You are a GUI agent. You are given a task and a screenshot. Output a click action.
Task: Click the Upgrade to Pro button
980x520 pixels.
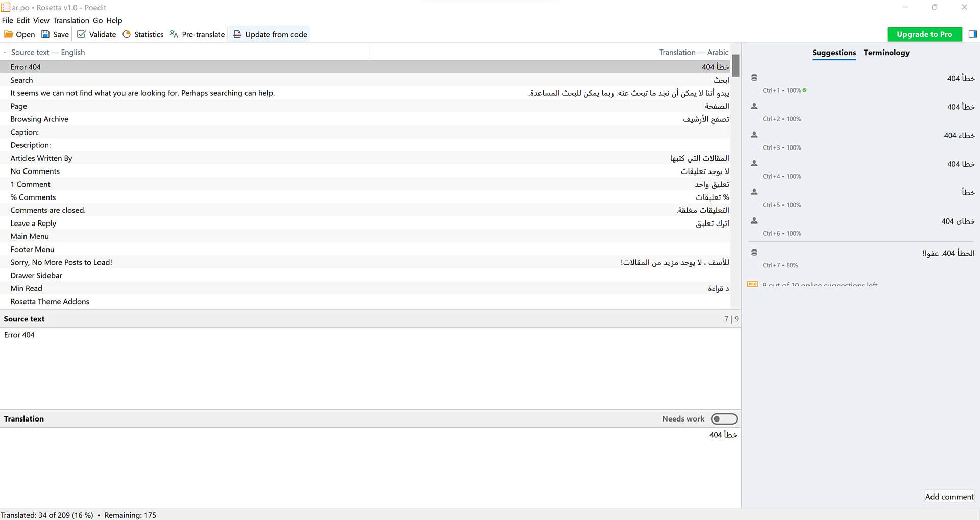point(924,34)
